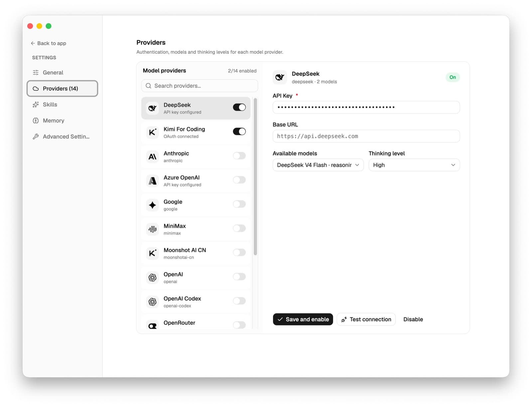Turn off the DeepSeek provider toggle
This screenshot has width=532, height=407.
click(x=239, y=107)
